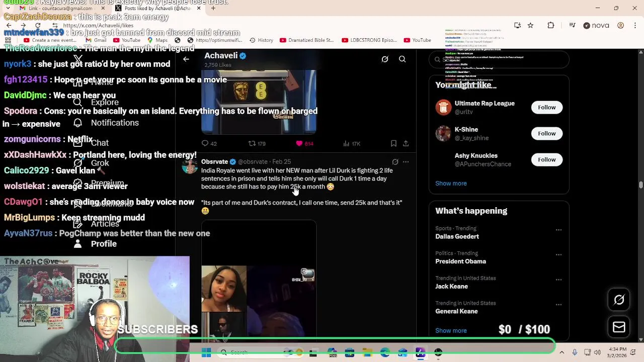Open a new browser tab
The width and height of the screenshot is (644, 362).
(213, 9)
